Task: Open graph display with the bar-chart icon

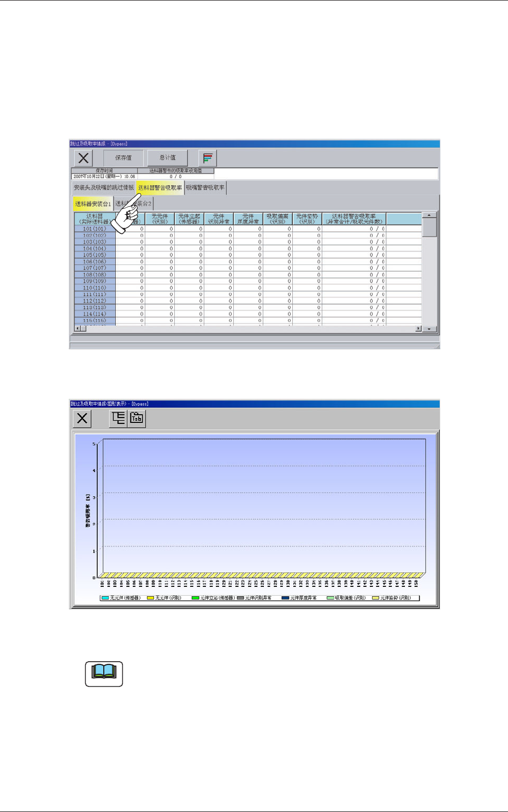Action: tap(208, 158)
